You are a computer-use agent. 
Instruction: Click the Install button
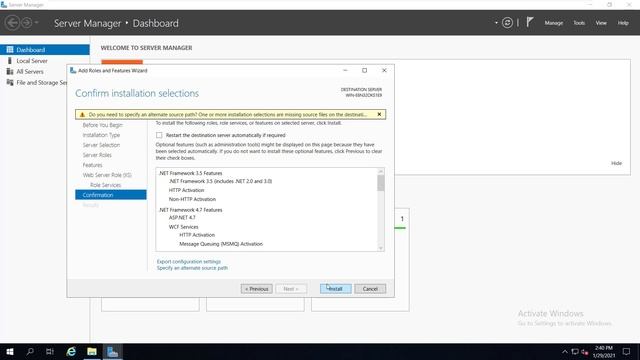[336, 289]
